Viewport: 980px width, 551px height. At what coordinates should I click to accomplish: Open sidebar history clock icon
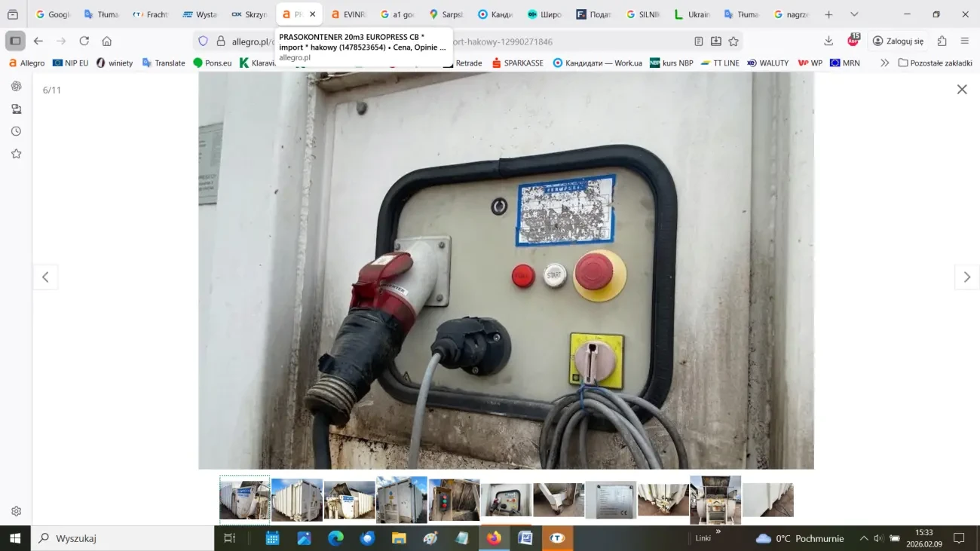tap(16, 131)
